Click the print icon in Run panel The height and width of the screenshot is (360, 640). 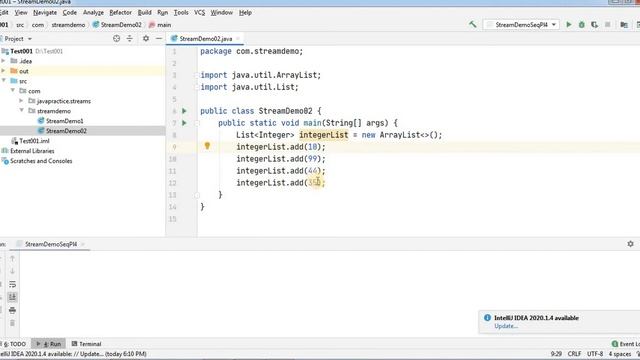12,310
